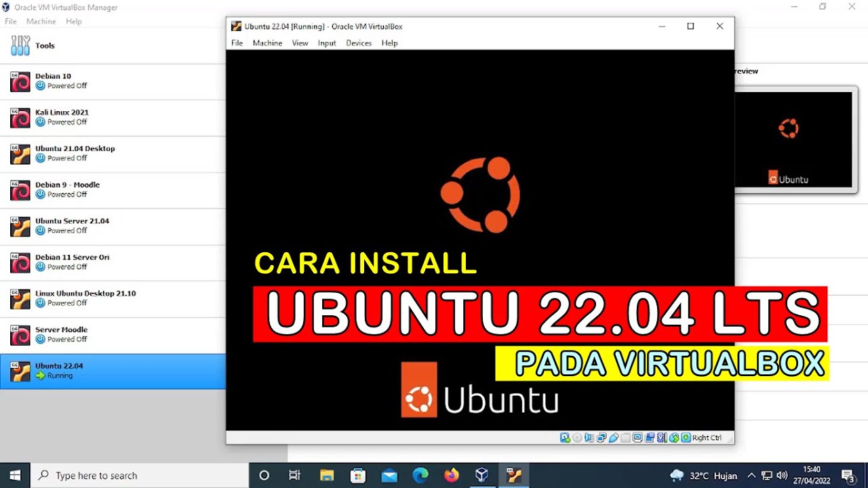Open Microsoft Store from the taskbar
The height and width of the screenshot is (488, 868).
tap(358, 475)
